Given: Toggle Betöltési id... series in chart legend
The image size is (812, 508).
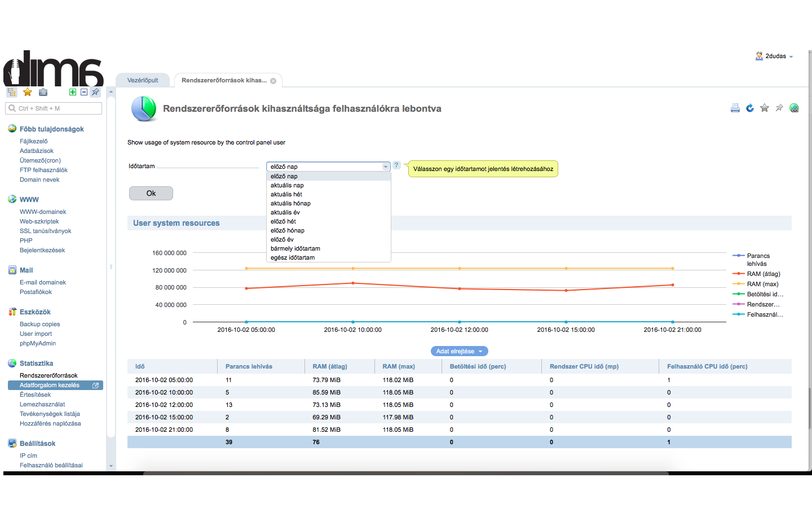Looking at the screenshot, I should (x=758, y=294).
